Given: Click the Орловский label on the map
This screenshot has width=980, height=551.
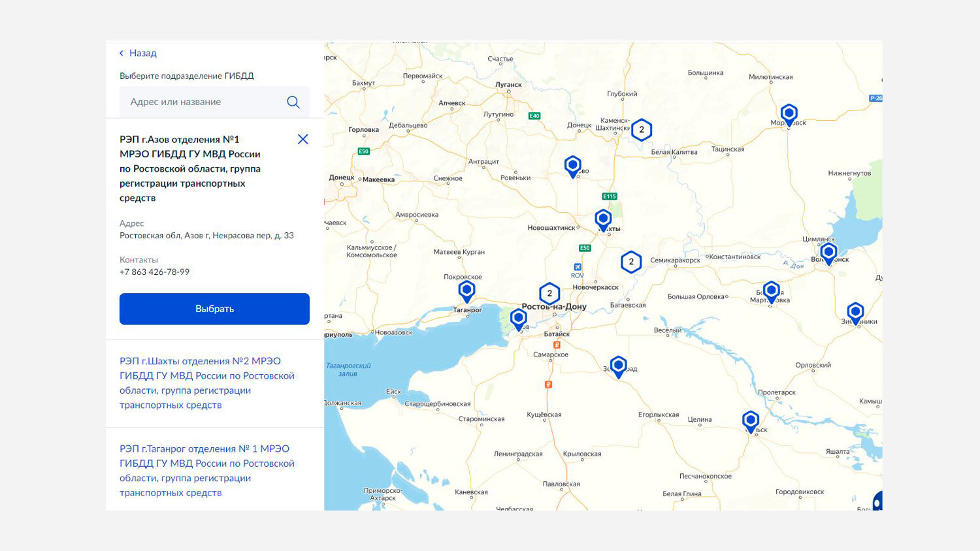Looking at the screenshot, I should pyautogui.click(x=813, y=366).
